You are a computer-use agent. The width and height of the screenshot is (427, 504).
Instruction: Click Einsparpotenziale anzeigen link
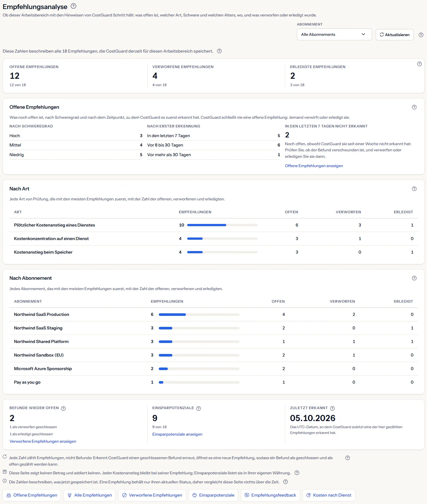pos(177,434)
